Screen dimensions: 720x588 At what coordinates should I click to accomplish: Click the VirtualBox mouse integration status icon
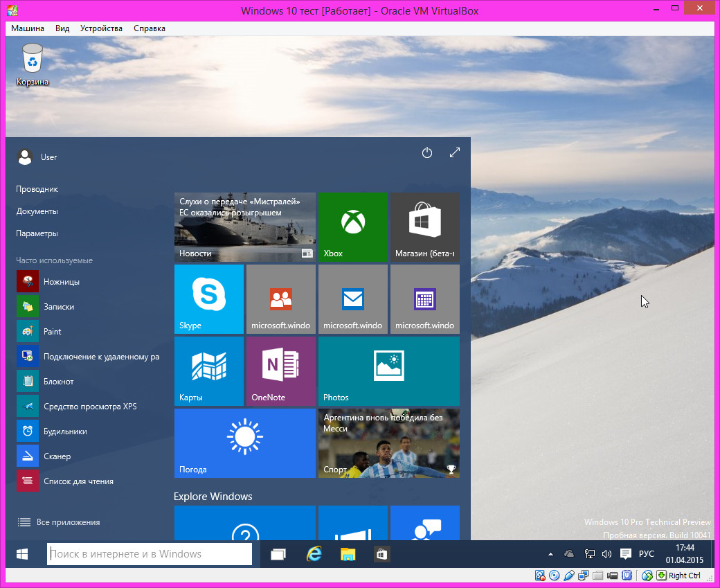647,576
